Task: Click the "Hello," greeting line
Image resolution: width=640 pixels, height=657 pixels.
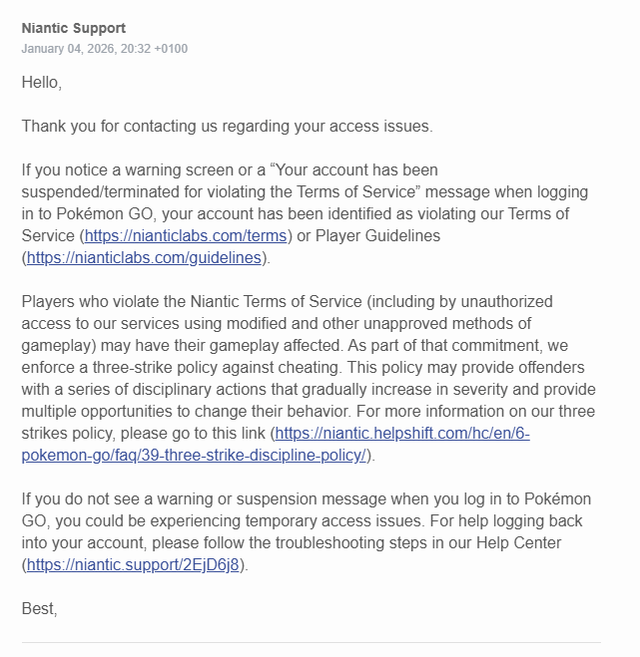Action: coord(42,83)
